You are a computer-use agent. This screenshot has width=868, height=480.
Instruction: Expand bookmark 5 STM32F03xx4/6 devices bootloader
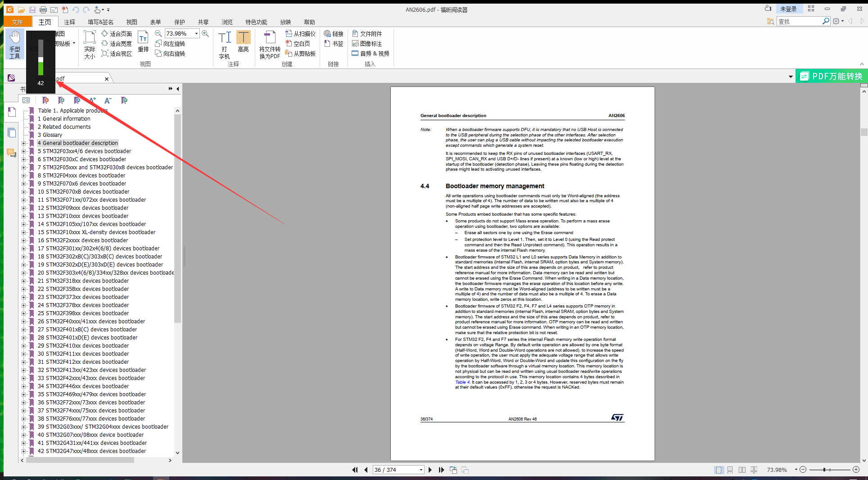pos(23,151)
